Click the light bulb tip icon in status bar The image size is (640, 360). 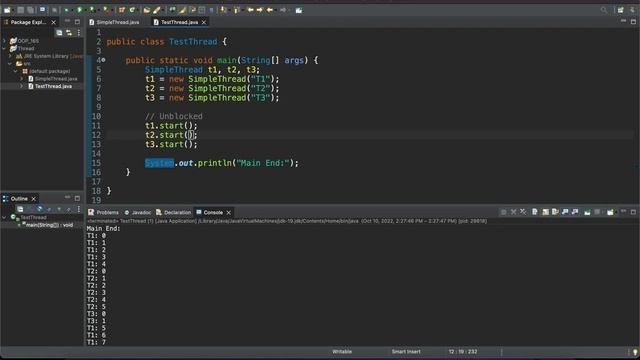635,352
